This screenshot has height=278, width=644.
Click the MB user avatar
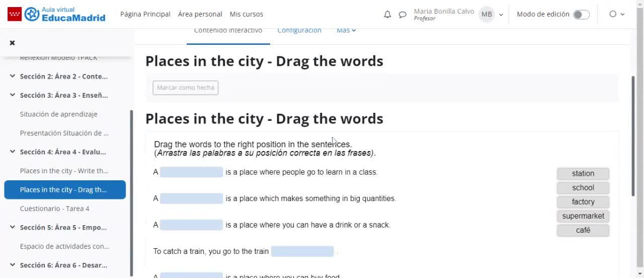pyautogui.click(x=487, y=14)
